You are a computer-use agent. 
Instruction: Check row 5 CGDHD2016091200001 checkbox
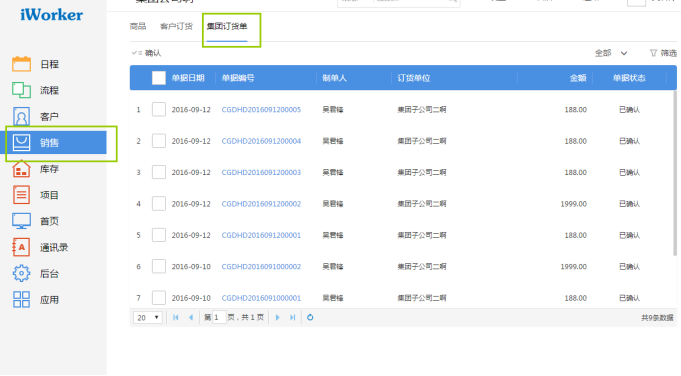(159, 235)
